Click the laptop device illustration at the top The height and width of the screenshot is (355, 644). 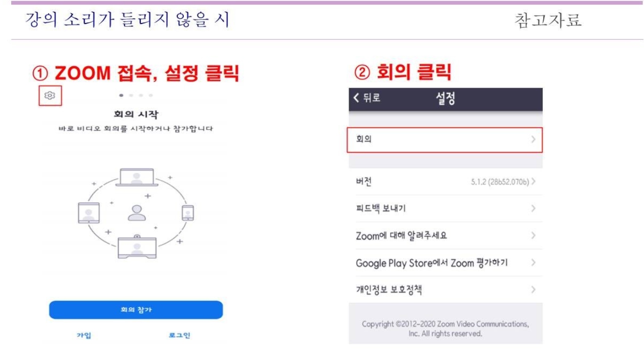click(137, 177)
